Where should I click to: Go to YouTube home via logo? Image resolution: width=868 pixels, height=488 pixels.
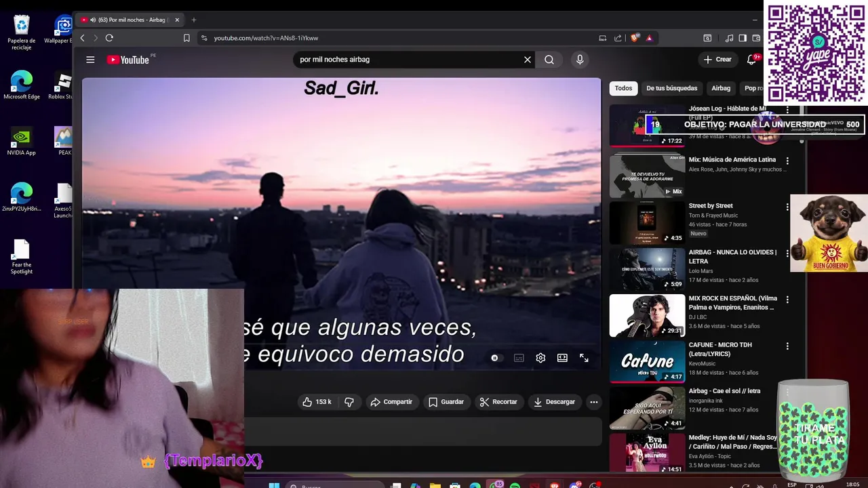click(127, 60)
